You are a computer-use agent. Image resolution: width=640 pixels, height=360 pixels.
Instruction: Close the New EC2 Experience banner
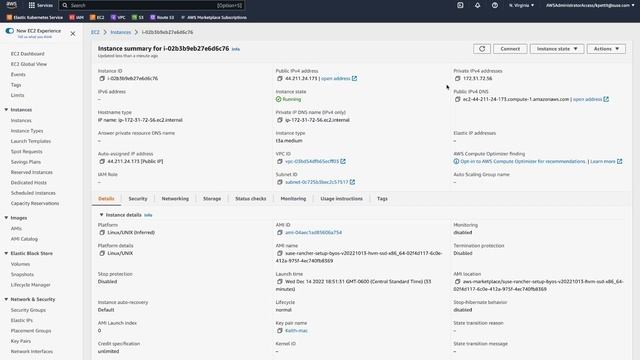pyautogui.click(x=73, y=33)
